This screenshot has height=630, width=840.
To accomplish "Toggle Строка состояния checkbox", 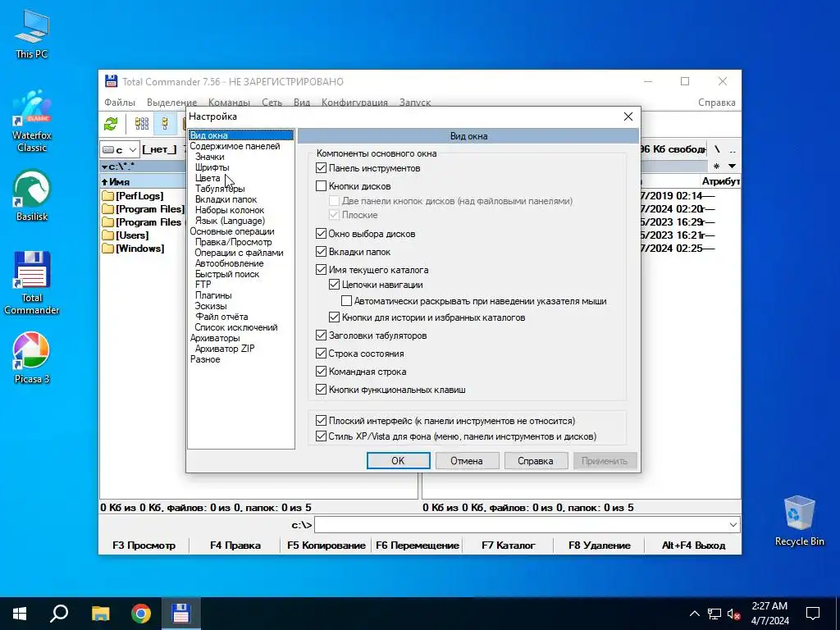I will (x=321, y=354).
